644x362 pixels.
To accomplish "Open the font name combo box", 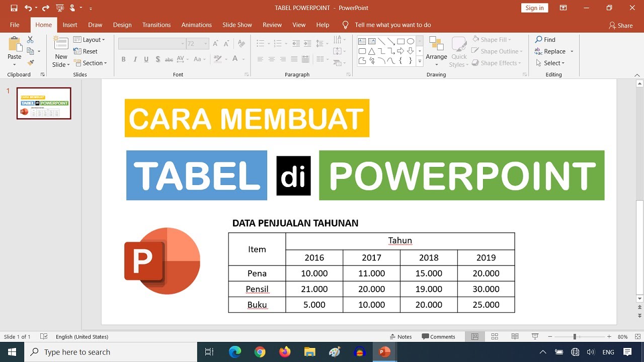I will [x=152, y=44].
